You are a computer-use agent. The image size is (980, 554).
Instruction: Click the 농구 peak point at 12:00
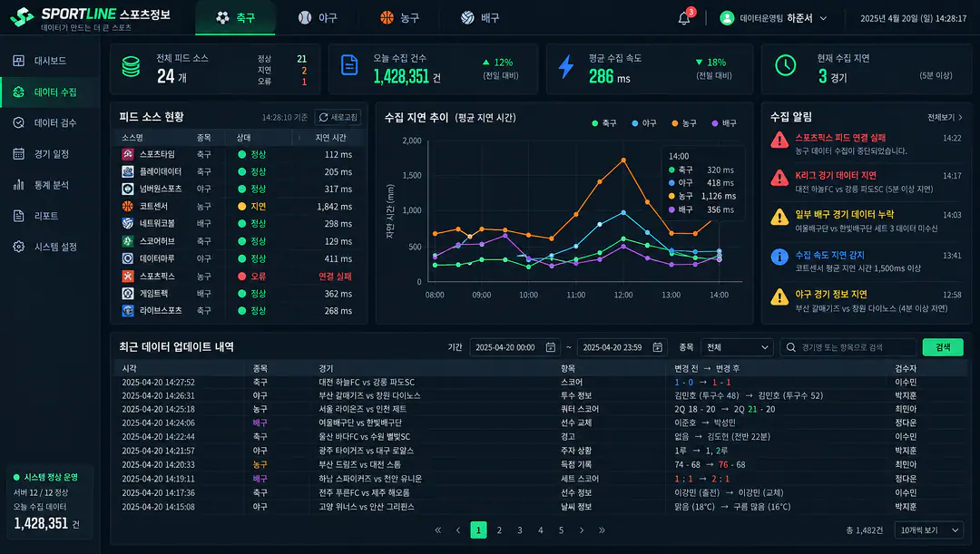tap(623, 160)
